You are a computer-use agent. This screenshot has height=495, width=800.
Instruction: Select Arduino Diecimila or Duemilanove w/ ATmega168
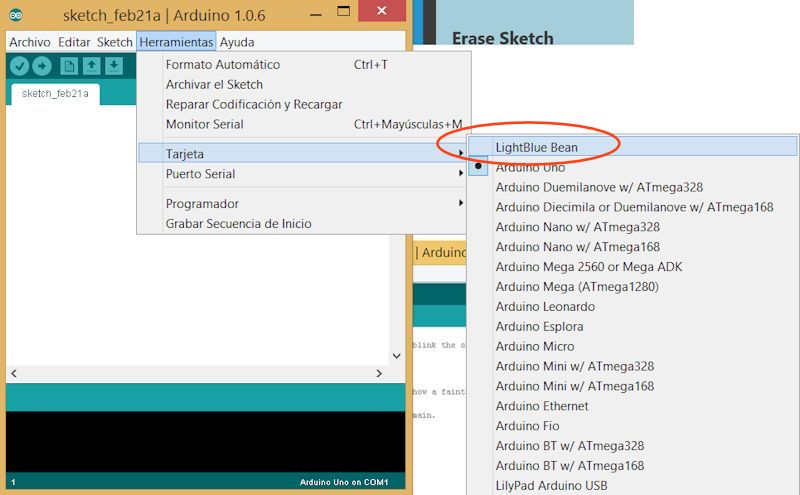click(x=633, y=207)
